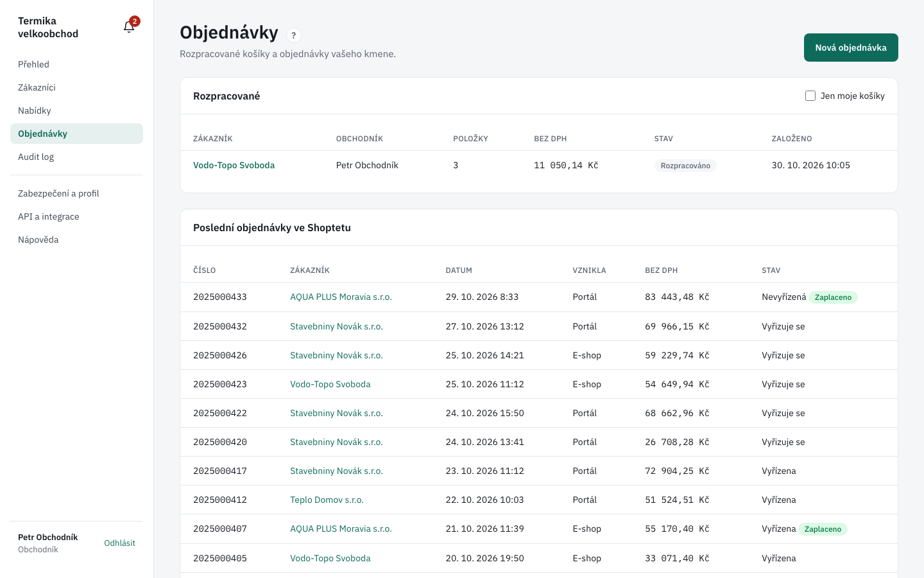Open Stavebniny Novák in order 2025000422
924x578 pixels.
click(x=336, y=413)
